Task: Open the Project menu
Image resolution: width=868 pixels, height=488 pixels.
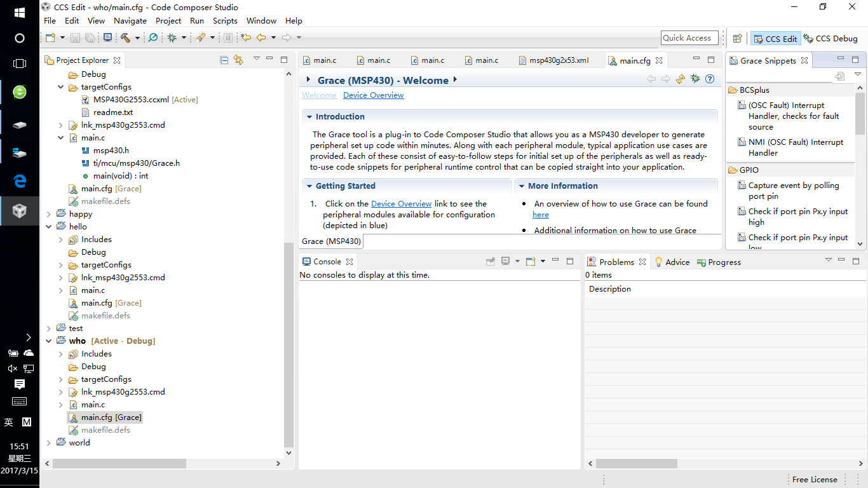Action: [x=168, y=21]
